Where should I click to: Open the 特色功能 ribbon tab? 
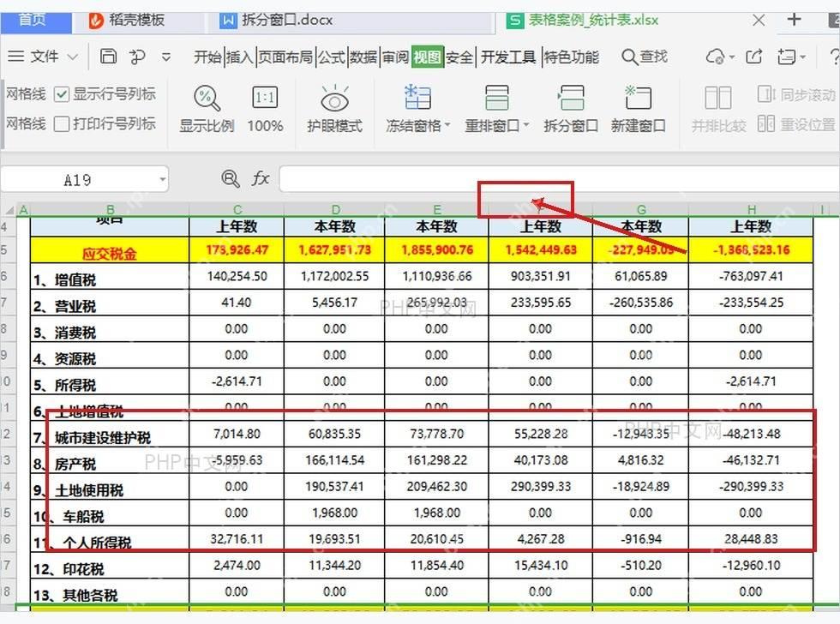coord(572,57)
